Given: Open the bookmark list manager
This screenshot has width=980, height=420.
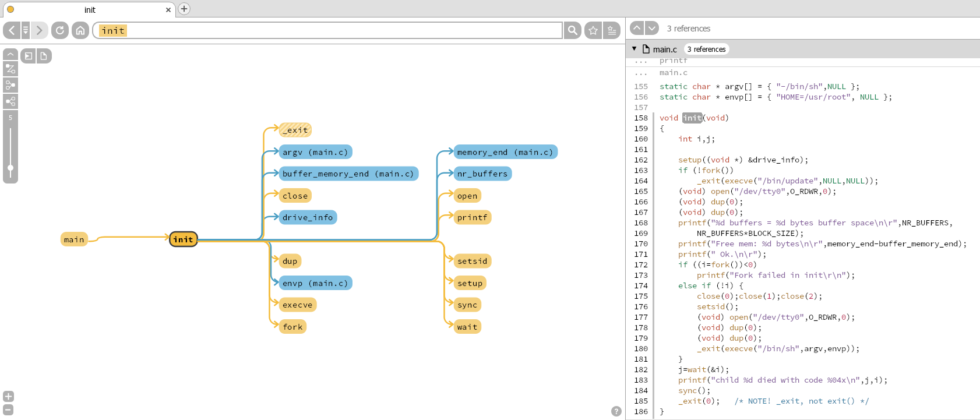Looking at the screenshot, I should click(612, 30).
